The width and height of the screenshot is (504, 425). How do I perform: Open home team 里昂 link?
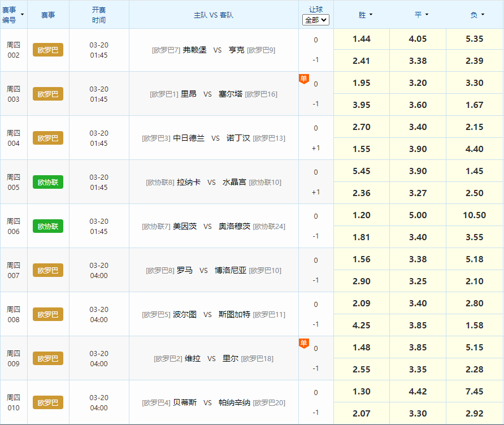point(189,94)
